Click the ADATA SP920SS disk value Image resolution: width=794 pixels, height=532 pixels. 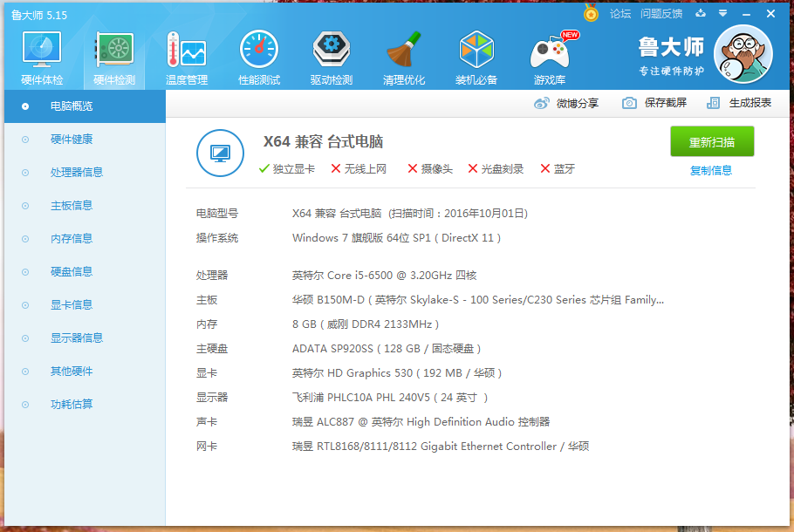[x=387, y=349]
